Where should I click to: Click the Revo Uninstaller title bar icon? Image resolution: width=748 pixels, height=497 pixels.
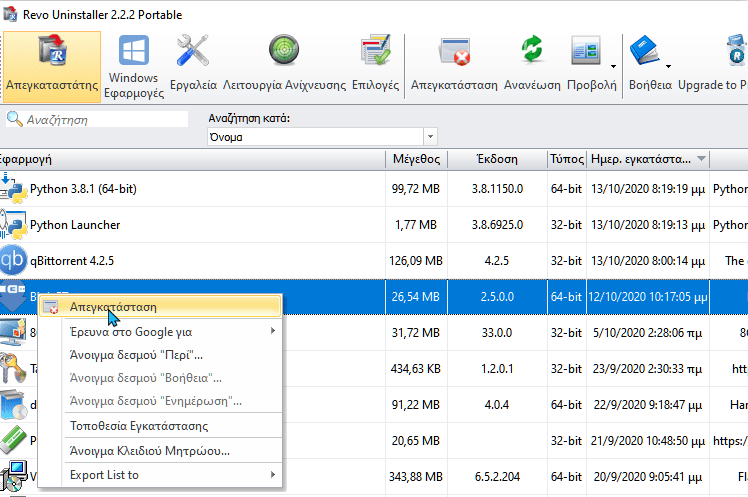pyautogui.click(x=10, y=14)
